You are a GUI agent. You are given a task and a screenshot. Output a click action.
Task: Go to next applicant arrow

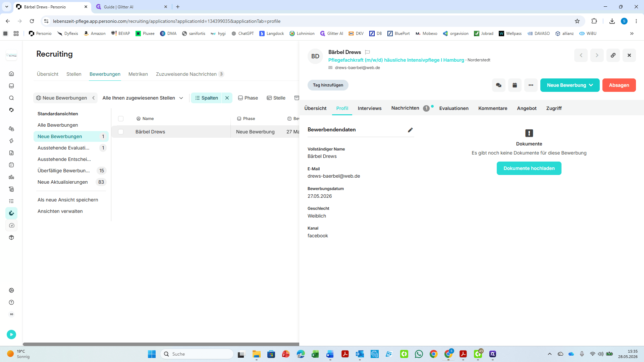[597, 55]
